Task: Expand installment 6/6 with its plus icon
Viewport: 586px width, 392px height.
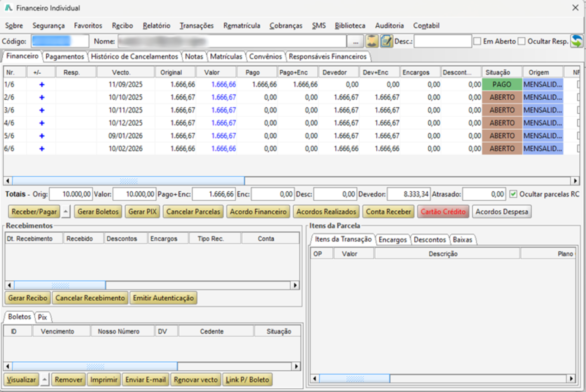Action: pyautogui.click(x=42, y=149)
